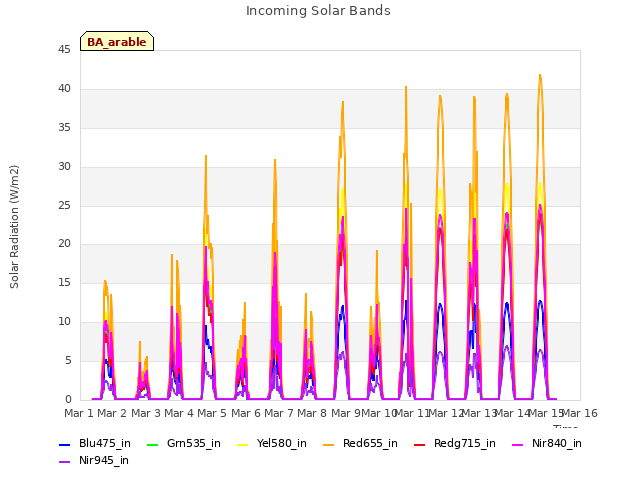
Task: Click the Mar 3 x-axis tick label
Action: [146, 413]
